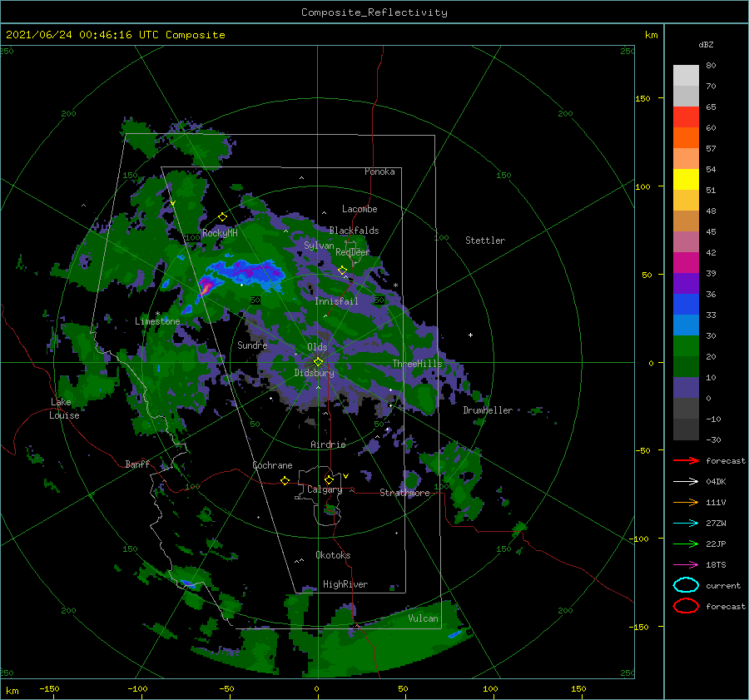
Task: Click the Limestone label
Action: click(157, 321)
